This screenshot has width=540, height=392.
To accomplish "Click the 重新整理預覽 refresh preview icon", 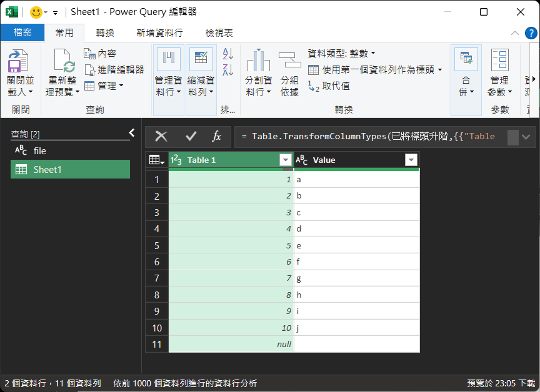I will pos(63,61).
